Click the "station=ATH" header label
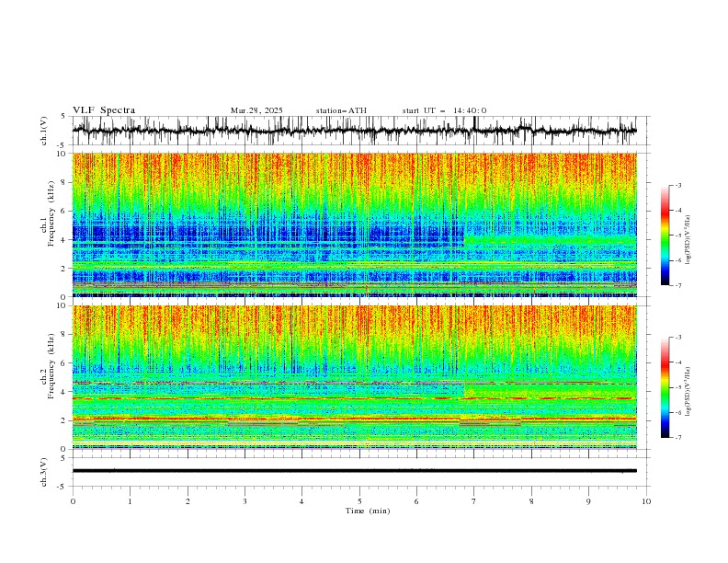Screen dimensions: 728x563 pyautogui.click(x=341, y=110)
